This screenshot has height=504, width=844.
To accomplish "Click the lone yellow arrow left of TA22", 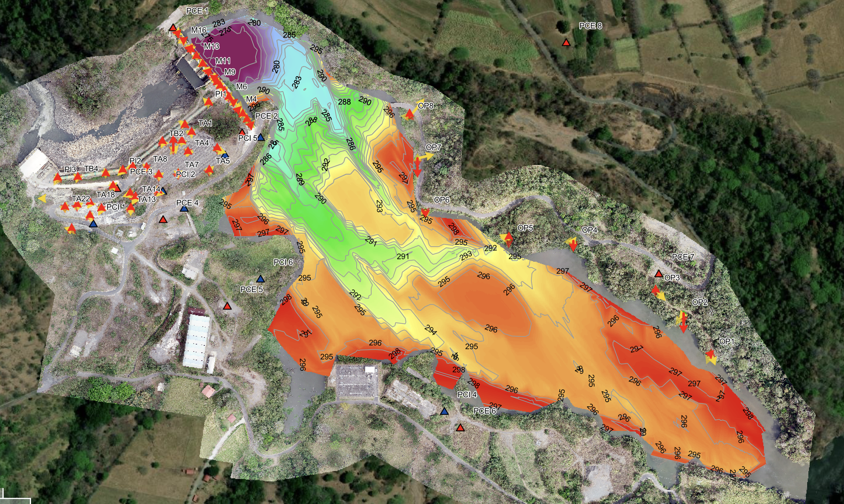I will [43, 199].
